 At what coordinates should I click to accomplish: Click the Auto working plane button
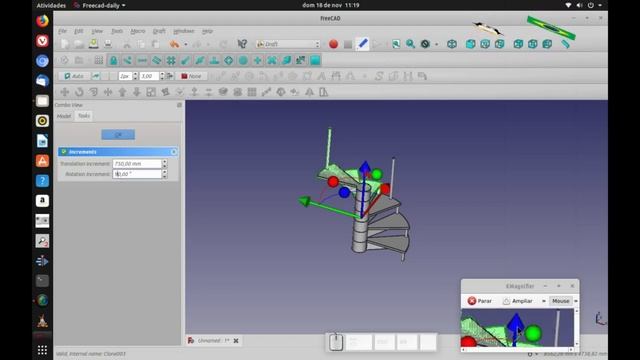click(x=74, y=76)
